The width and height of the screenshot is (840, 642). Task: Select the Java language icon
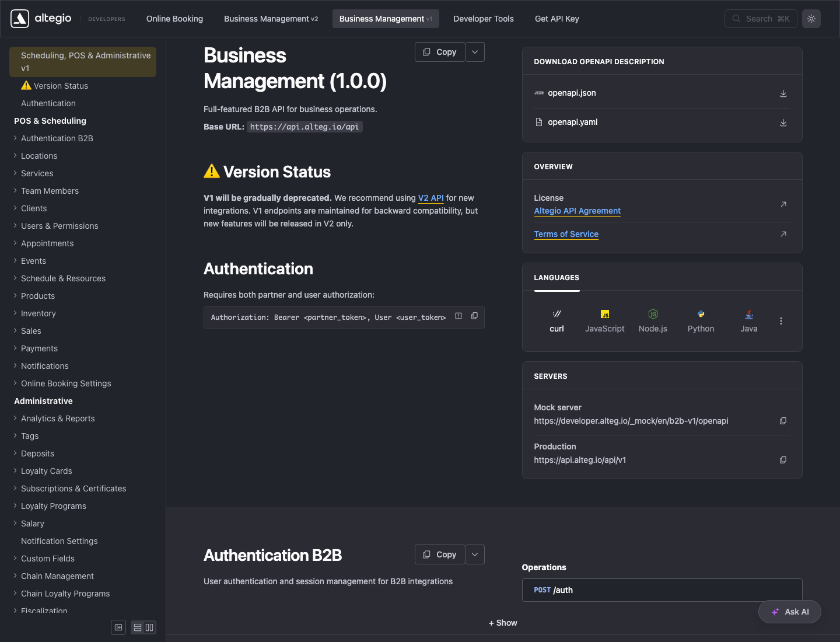pyautogui.click(x=749, y=314)
